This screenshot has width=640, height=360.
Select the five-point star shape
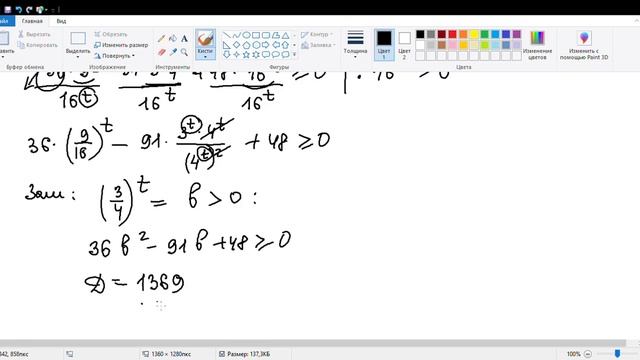tap(246, 54)
